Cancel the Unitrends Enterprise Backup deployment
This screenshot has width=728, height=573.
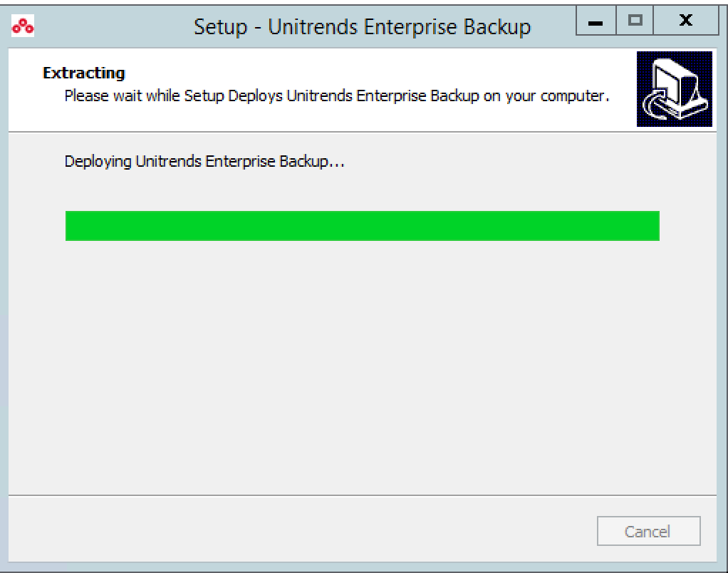click(x=649, y=531)
